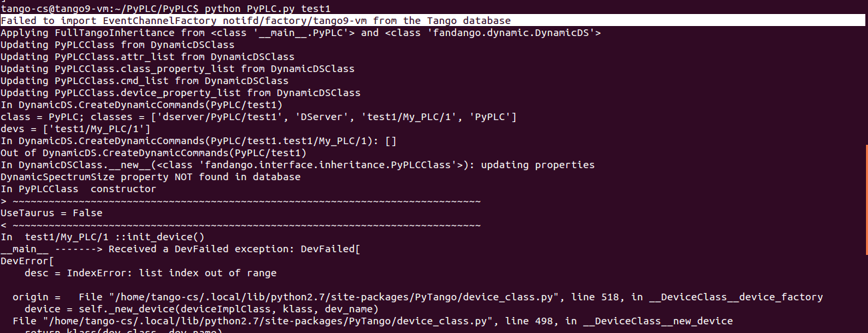Click the 'Updating PyPLCClass.cmd_list' line
This screenshot has width=868, height=333.
pos(144,81)
